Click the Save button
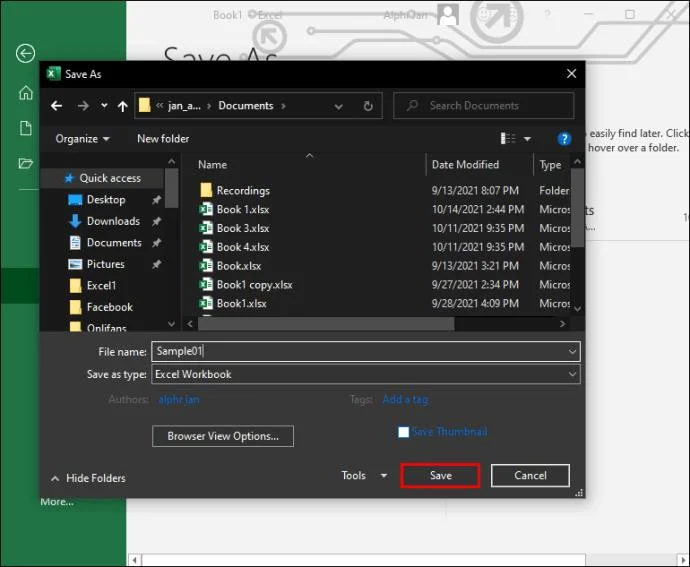The image size is (690, 567). tap(440, 475)
